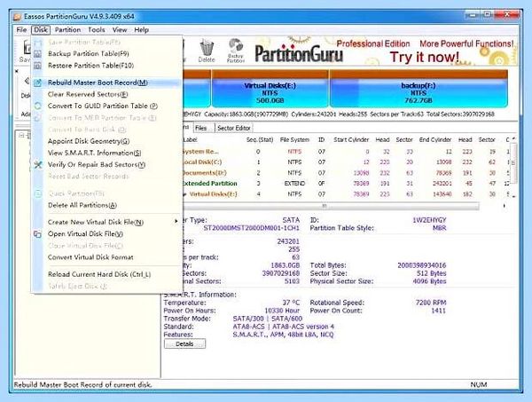Click the Try it now! banner link
The height and width of the screenshot is (402, 532).
click(425, 57)
